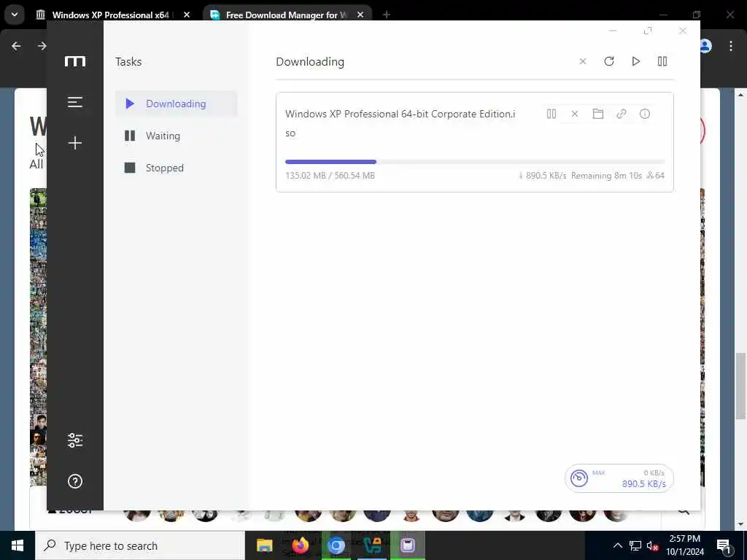
Task: Switch to Free Download Manager browser tab
Action: pyautogui.click(x=286, y=15)
